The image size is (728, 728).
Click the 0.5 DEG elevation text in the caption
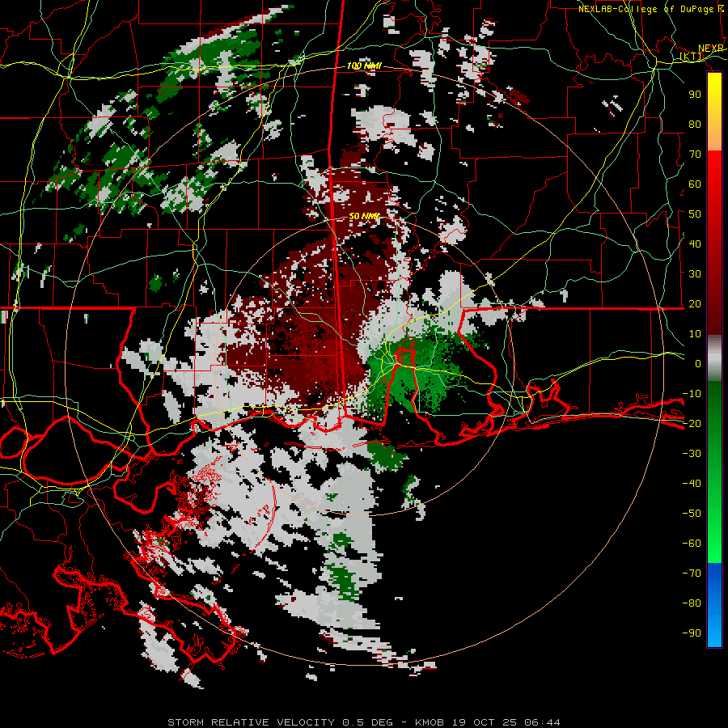[368, 722]
